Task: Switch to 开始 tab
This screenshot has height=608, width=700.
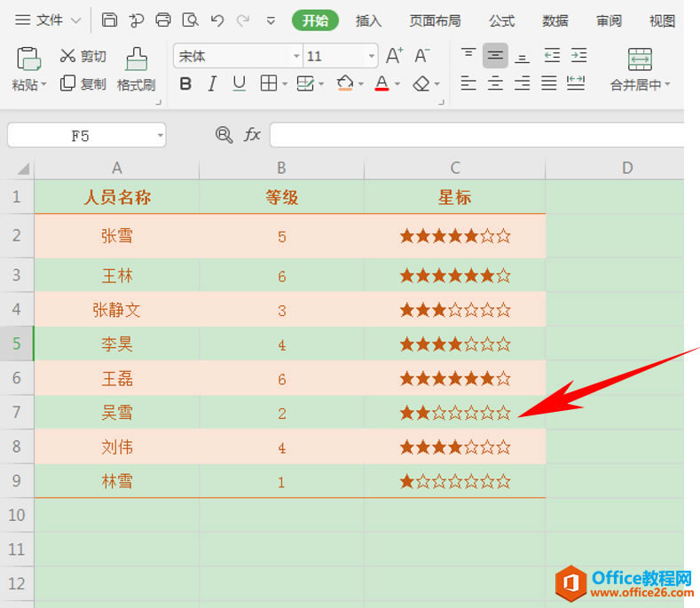Action: point(315,20)
